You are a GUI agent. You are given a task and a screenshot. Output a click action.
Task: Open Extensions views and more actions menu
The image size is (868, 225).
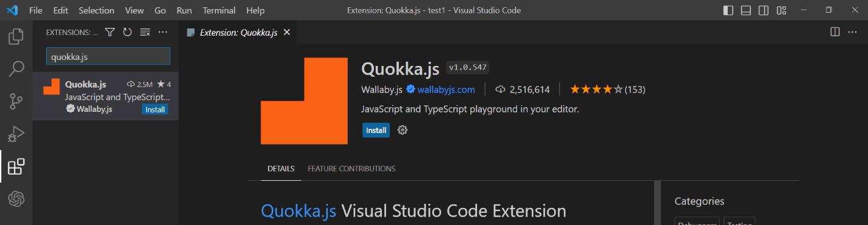[x=162, y=32]
